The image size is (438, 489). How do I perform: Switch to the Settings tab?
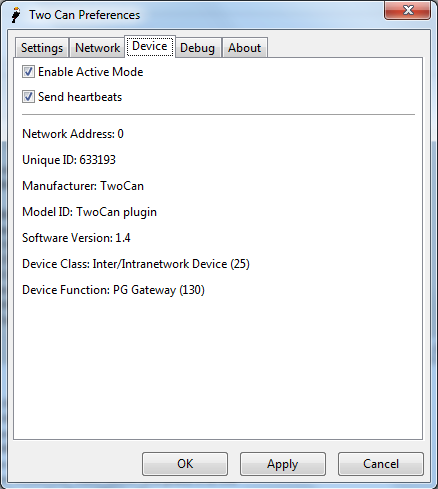point(42,48)
